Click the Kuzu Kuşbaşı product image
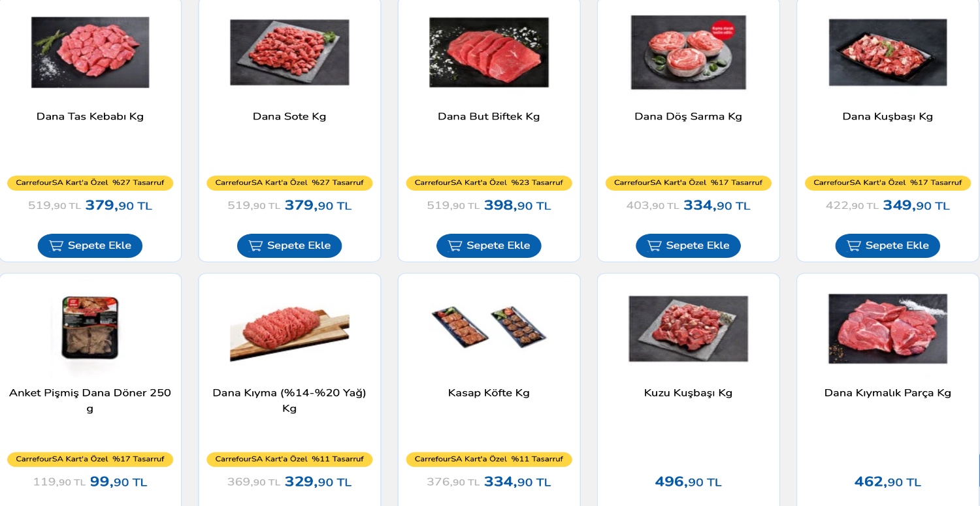The height and width of the screenshot is (506, 980). click(x=688, y=328)
